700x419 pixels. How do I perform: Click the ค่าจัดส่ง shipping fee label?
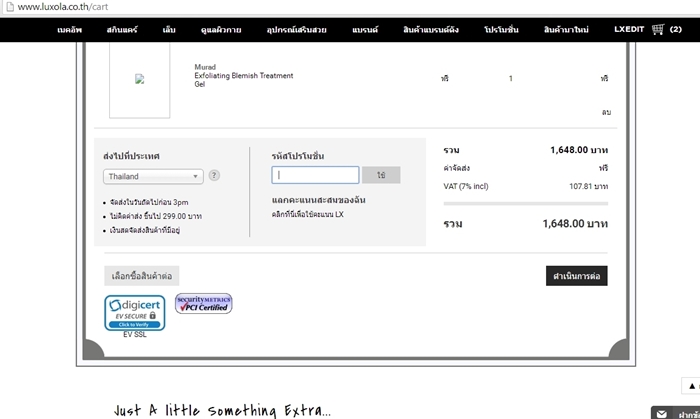click(456, 168)
